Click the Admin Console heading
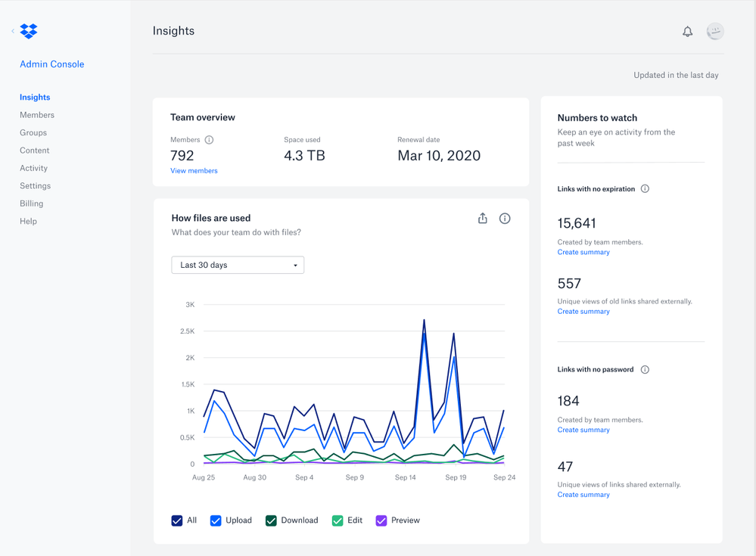 pyautogui.click(x=52, y=64)
